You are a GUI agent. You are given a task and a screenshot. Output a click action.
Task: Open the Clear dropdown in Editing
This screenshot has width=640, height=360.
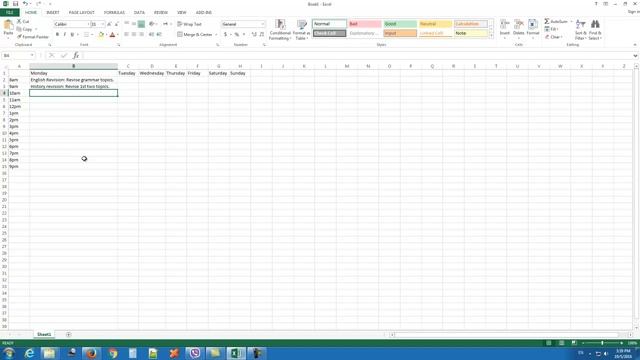tap(562, 37)
